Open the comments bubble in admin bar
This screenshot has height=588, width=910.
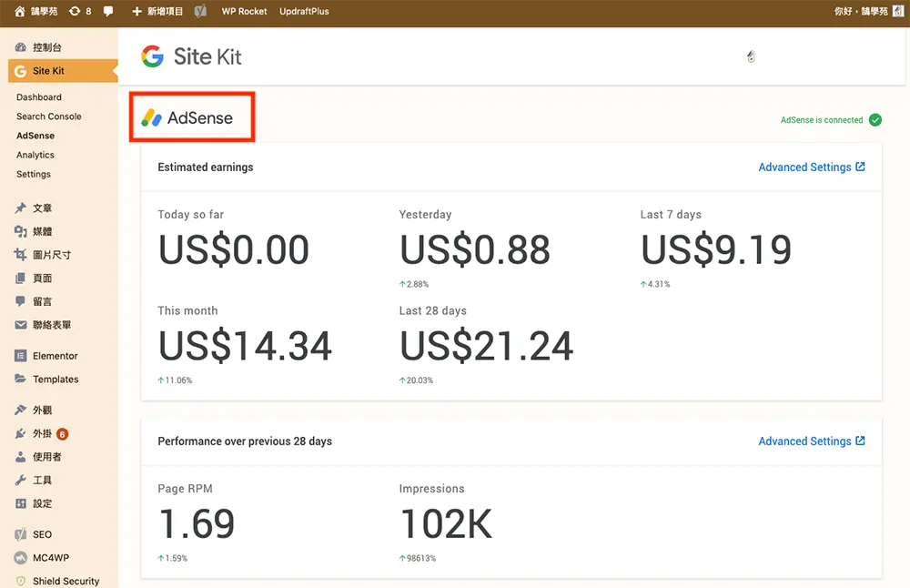tap(108, 11)
